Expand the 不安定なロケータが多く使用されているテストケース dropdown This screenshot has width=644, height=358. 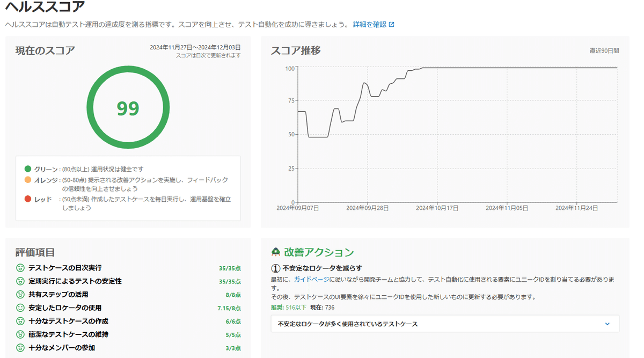pyautogui.click(x=440, y=324)
